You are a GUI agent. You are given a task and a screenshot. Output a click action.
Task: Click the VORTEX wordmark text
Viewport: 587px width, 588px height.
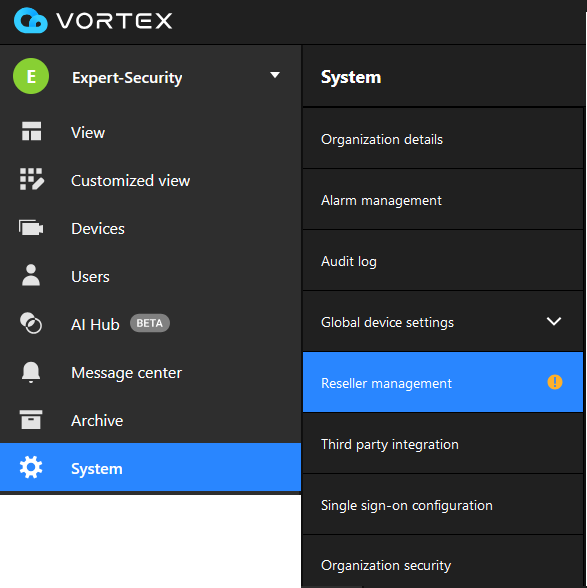114,21
